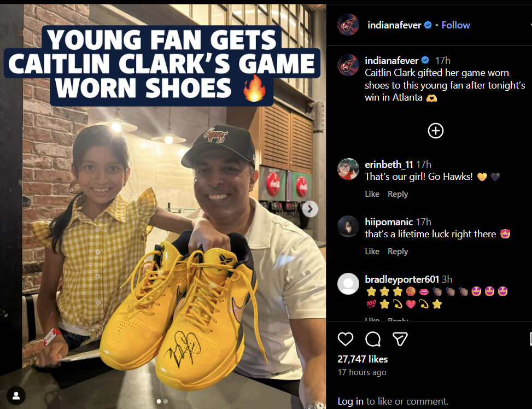
Task: Open the bradleyporter601 username link
Action: [x=402, y=279]
